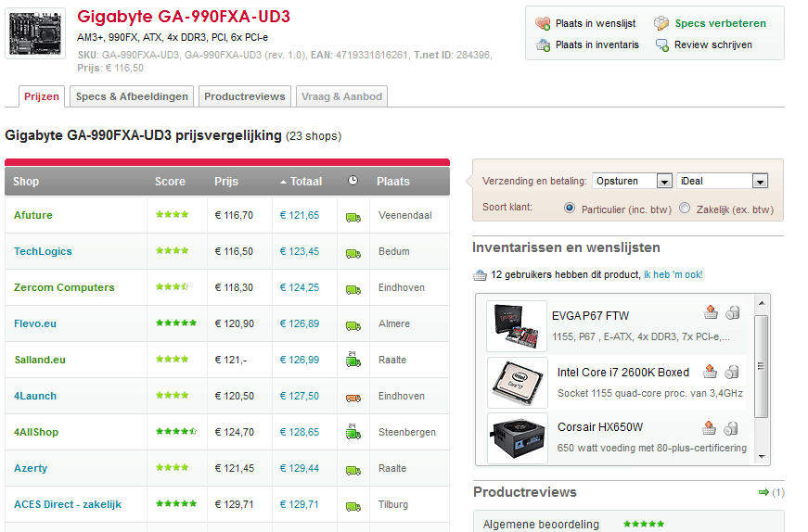Image resolution: width=808 pixels, height=532 pixels.
Task: Click the 24h delivery icon in Salland.eu row
Action: 353,359
